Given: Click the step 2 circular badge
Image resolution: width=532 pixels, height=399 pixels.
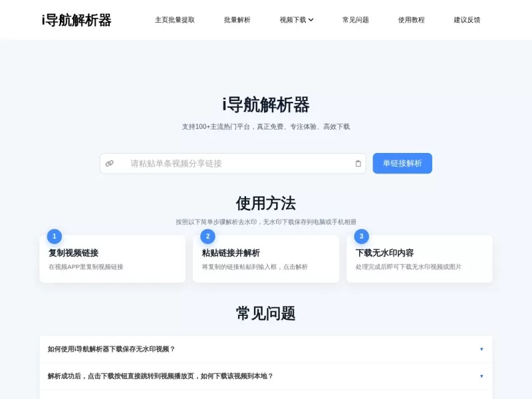Looking at the screenshot, I should point(207,236).
